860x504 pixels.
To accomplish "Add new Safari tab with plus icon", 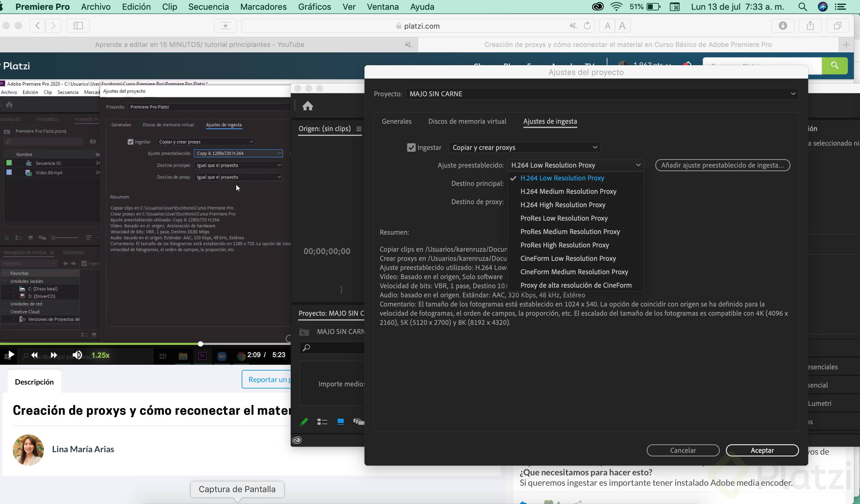I will (846, 45).
